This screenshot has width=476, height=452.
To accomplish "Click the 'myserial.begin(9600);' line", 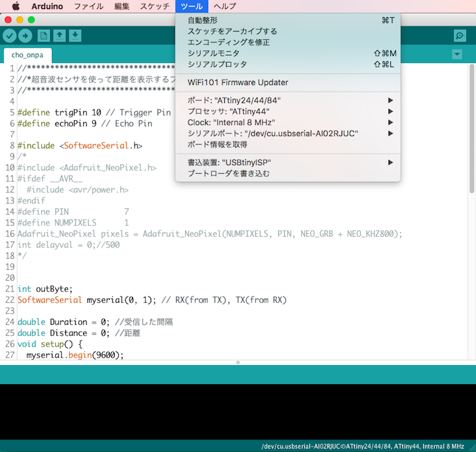I will [x=75, y=355].
